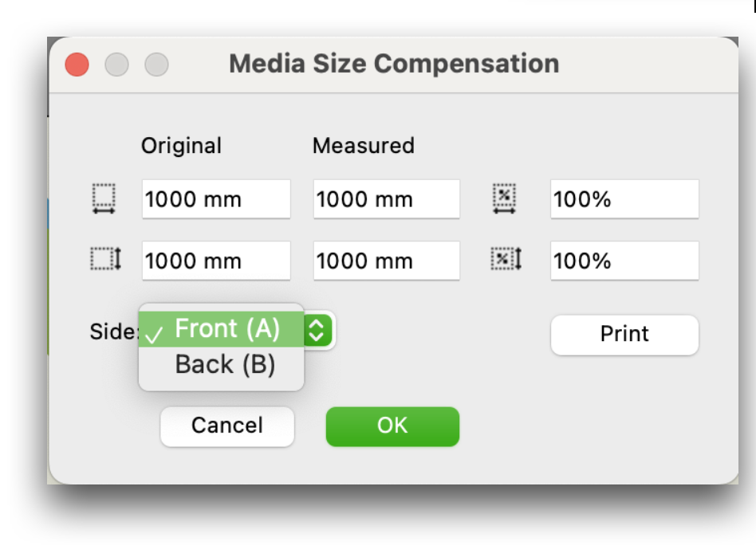The image size is (756, 553).
Task: Click the horizontal scale 100% field
Action: [624, 199]
